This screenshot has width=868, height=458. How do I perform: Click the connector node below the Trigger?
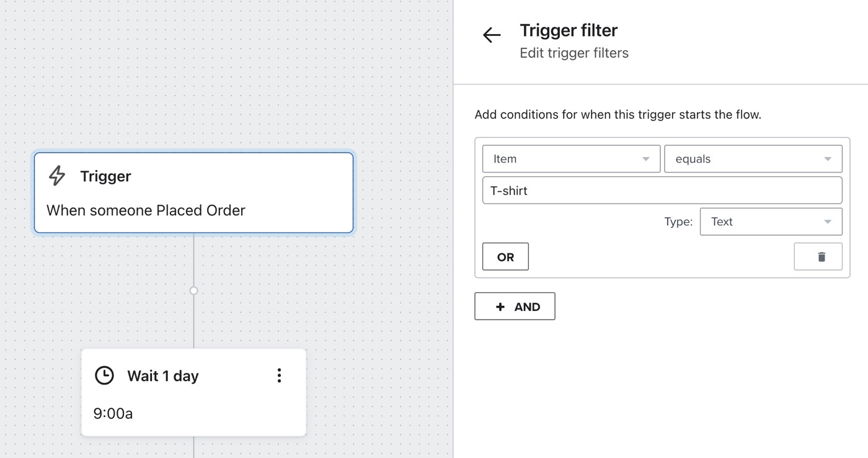pyautogui.click(x=193, y=290)
